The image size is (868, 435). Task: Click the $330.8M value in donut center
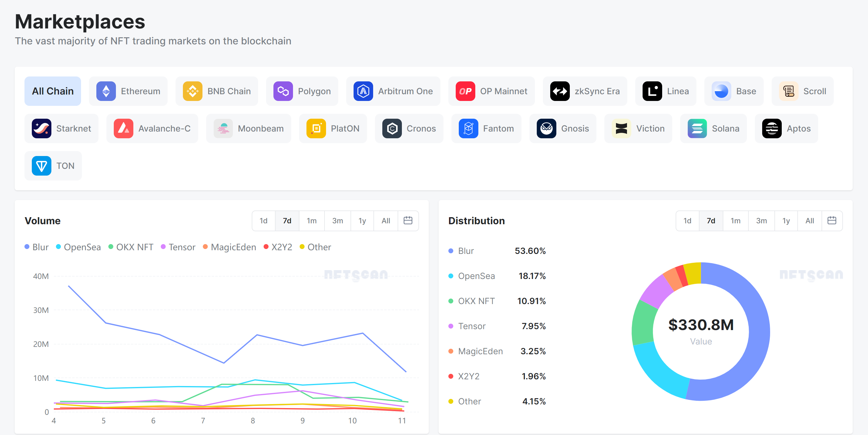point(701,325)
